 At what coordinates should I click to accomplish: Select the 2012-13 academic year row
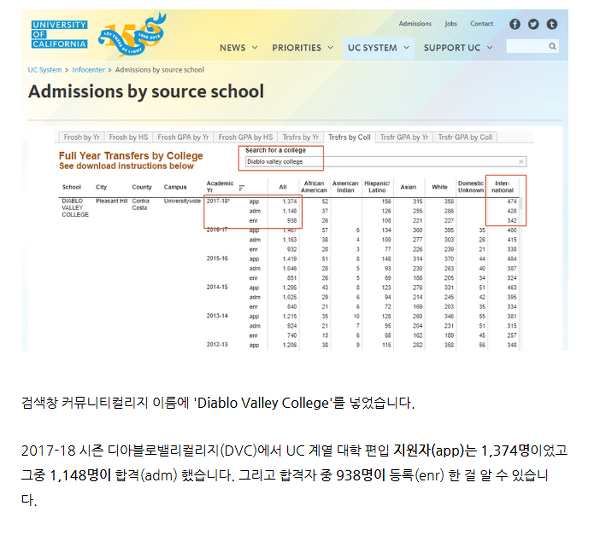[217, 345]
